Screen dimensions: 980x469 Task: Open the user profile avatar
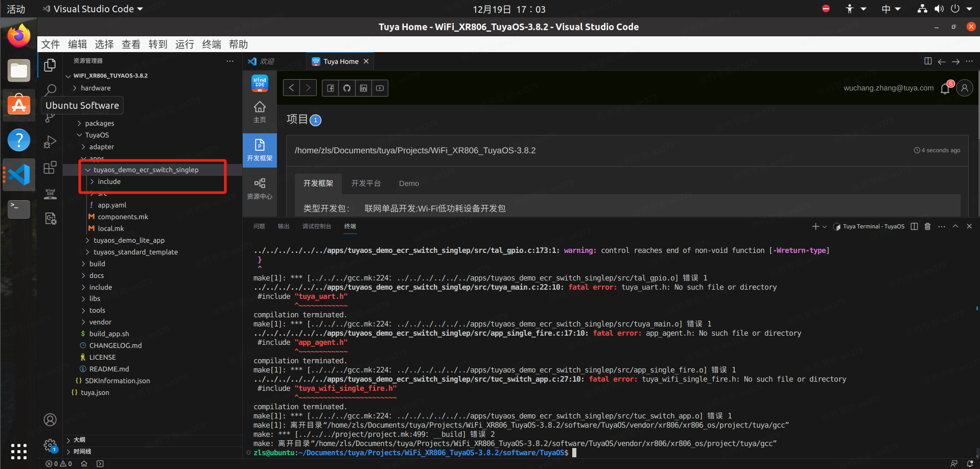click(x=965, y=88)
